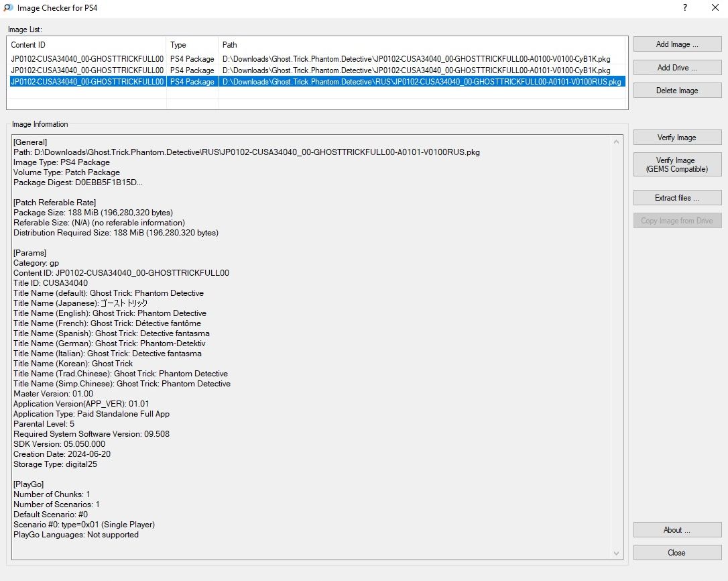
Task: Click the [PlayGo] section heading
Action: pos(28,485)
